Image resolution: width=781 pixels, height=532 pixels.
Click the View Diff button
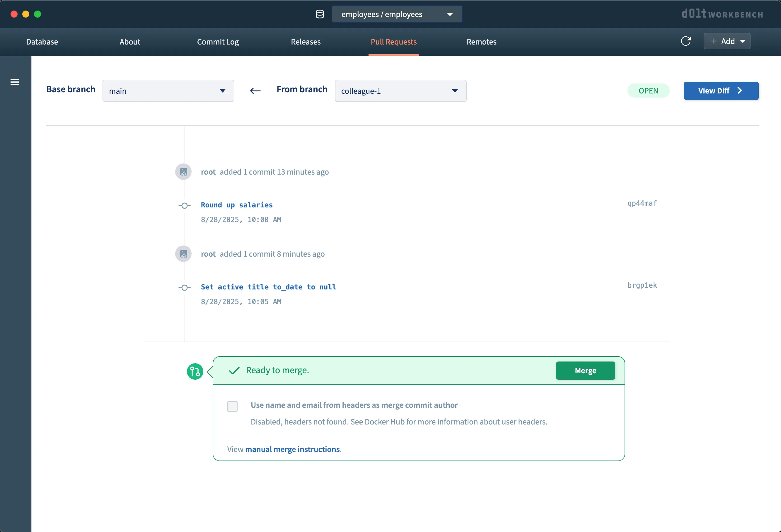click(721, 91)
